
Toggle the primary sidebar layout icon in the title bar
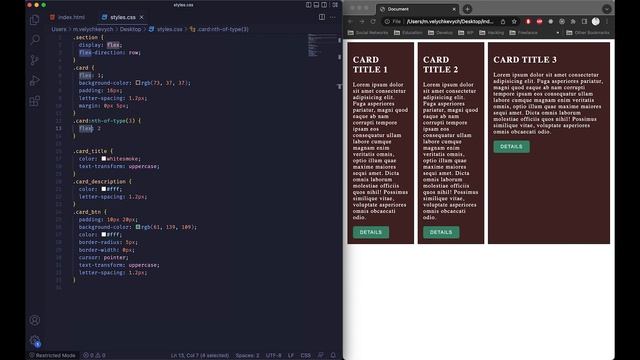[x=309, y=5]
